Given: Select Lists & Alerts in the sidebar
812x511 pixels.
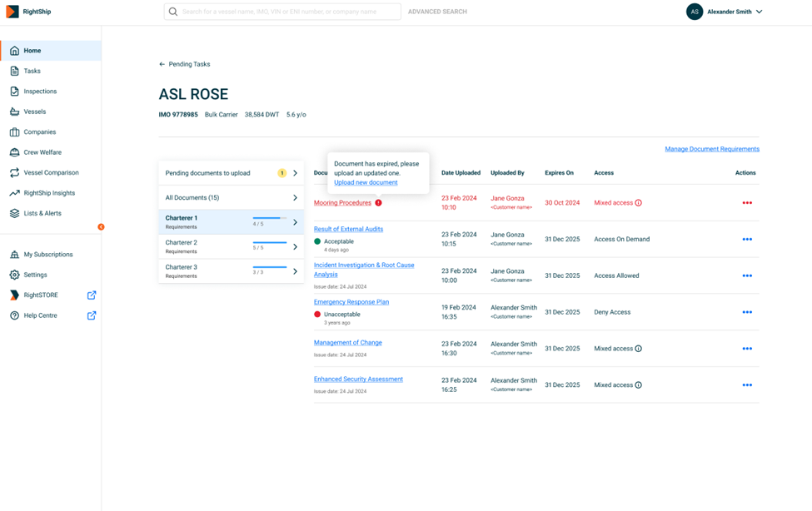Looking at the screenshot, I should tap(42, 213).
